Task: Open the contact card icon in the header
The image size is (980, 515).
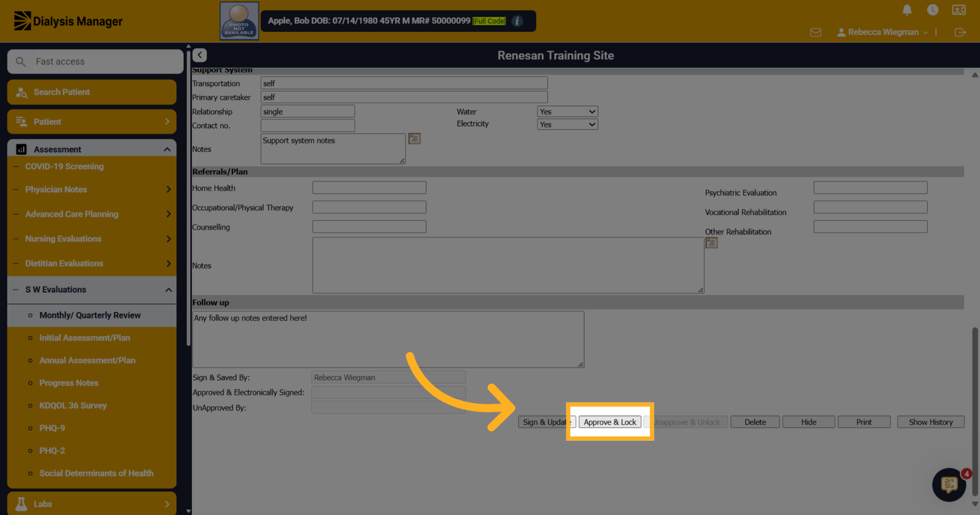Action: click(959, 10)
